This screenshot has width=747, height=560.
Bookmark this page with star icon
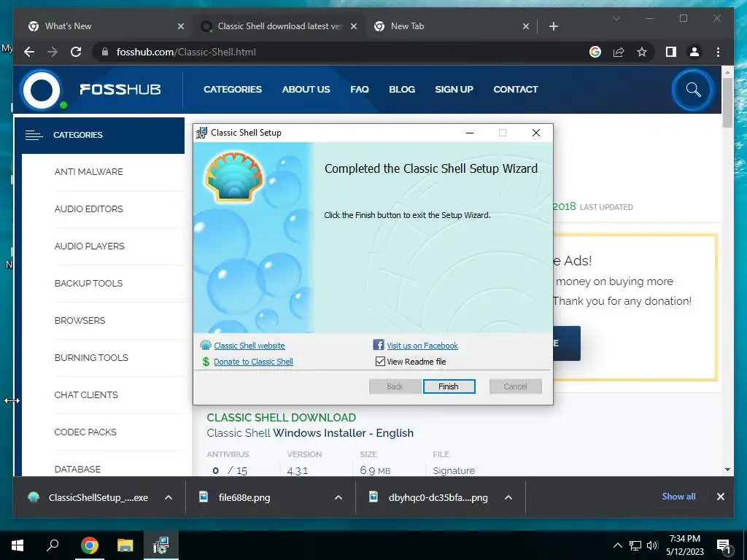pos(642,52)
